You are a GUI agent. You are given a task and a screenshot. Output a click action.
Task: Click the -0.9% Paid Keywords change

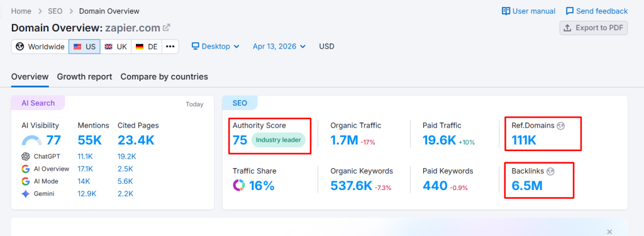pos(458,188)
